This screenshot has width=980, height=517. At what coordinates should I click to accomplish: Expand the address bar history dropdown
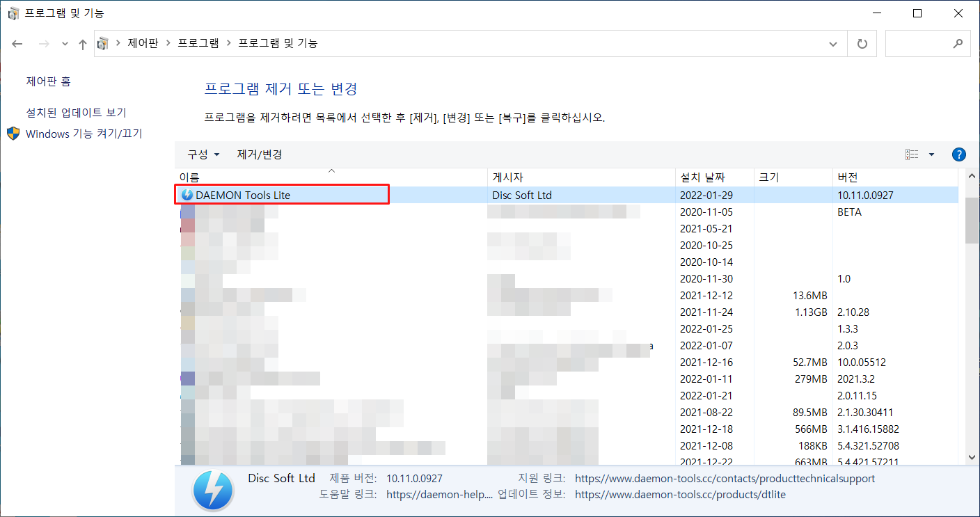[x=833, y=43]
